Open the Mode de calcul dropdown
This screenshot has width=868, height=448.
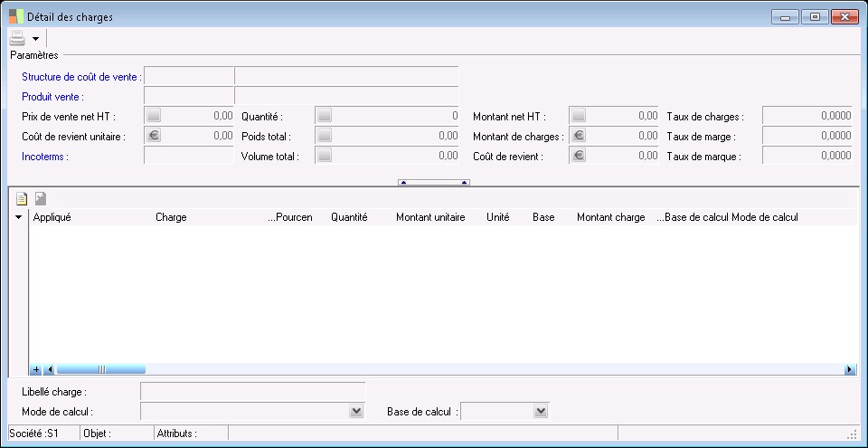point(356,412)
